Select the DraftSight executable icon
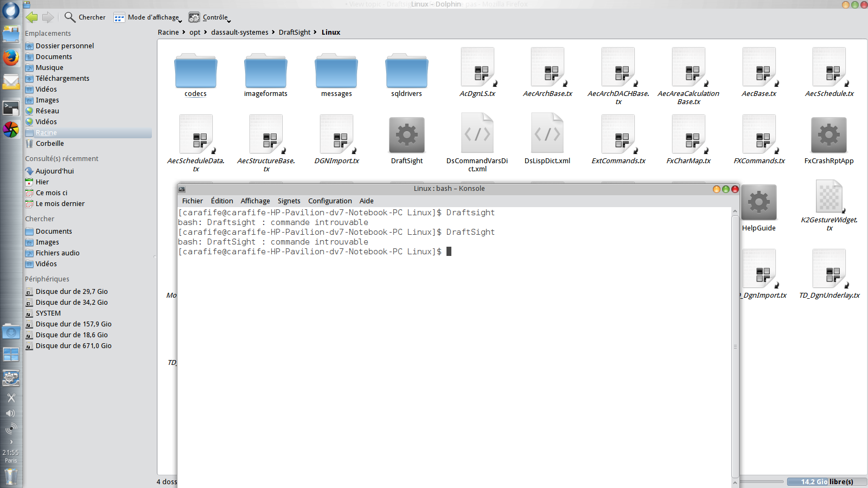 [407, 135]
